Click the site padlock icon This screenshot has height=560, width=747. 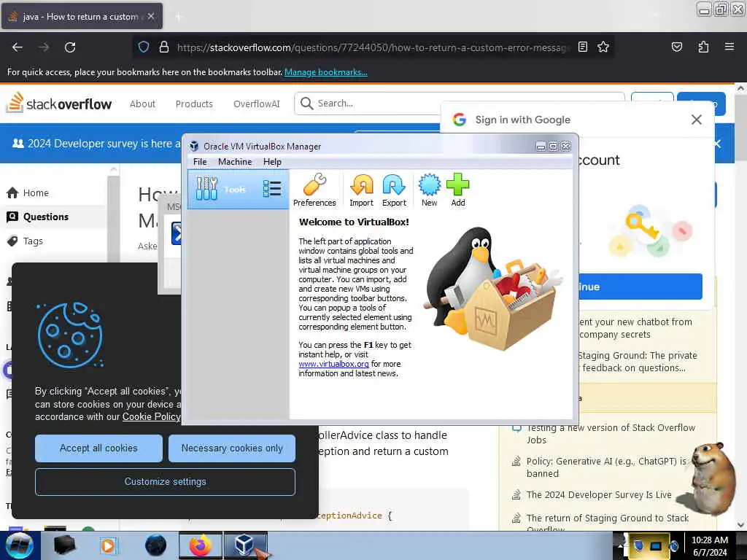coord(164,47)
